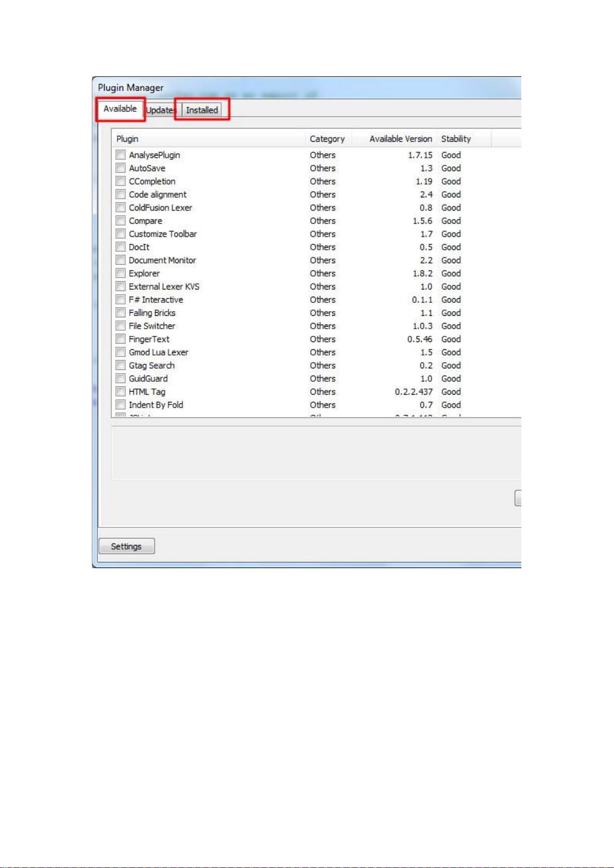
Task: Click version 1.5.6 of Compare
Action: click(x=422, y=221)
